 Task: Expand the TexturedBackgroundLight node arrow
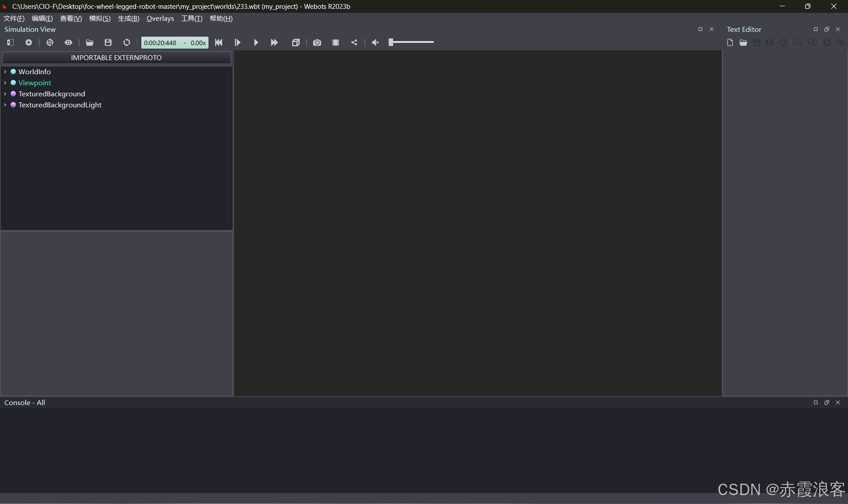(5, 105)
